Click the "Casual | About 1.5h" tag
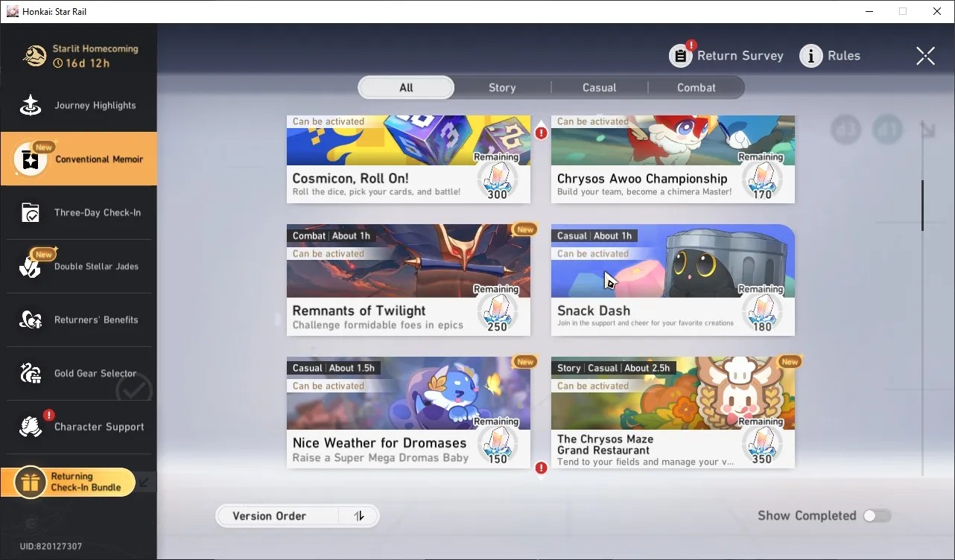955x560 pixels. click(x=334, y=368)
